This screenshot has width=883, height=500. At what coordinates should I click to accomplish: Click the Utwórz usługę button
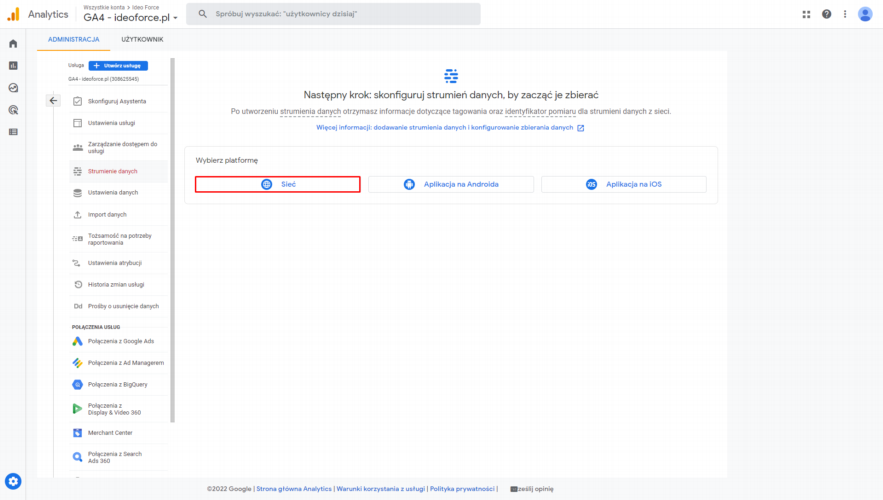click(118, 65)
